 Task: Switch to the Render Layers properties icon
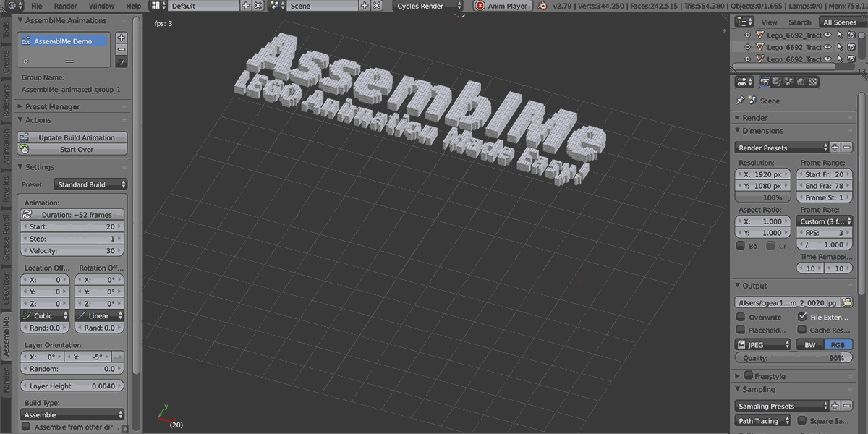[777, 82]
